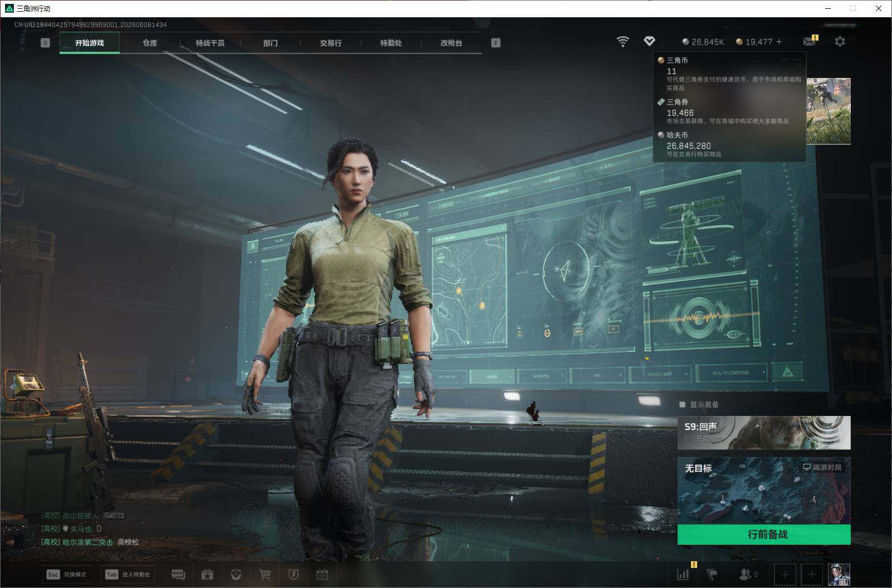The height and width of the screenshot is (588, 892).
Task: Minimize the 三角洲行动 window
Action: (x=828, y=8)
